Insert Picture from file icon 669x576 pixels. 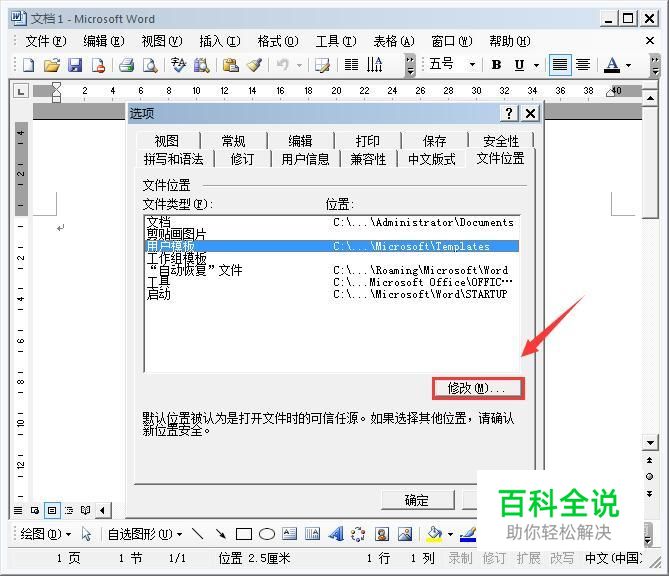pyautogui.click(x=405, y=534)
